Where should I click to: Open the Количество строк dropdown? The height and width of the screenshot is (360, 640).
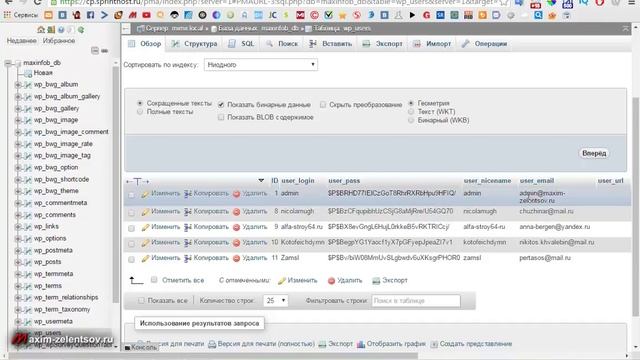(276, 300)
